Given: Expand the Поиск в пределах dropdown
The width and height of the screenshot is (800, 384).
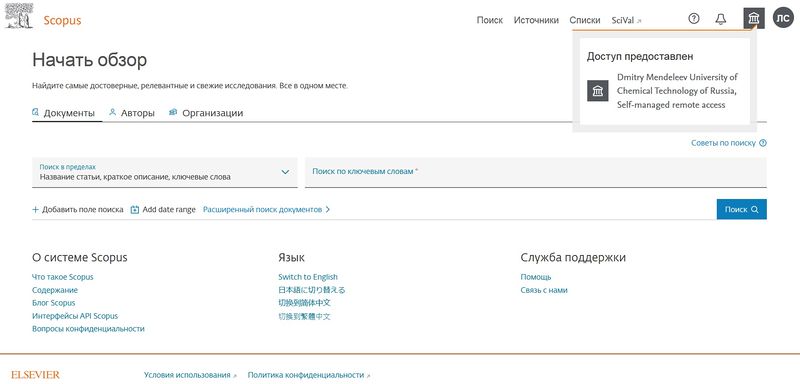Looking at the screenshot, I should (x=164, y=172).
